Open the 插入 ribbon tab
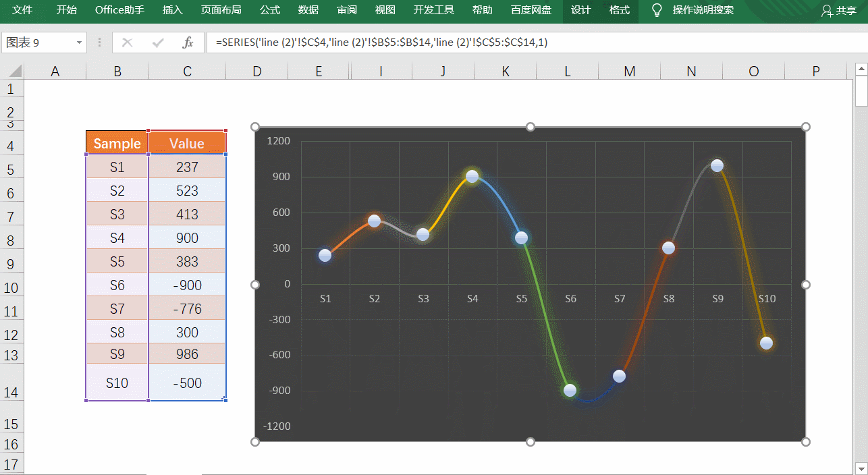This screenshot has width=868, height=475. pyautogui.click(x=173, y=10)
